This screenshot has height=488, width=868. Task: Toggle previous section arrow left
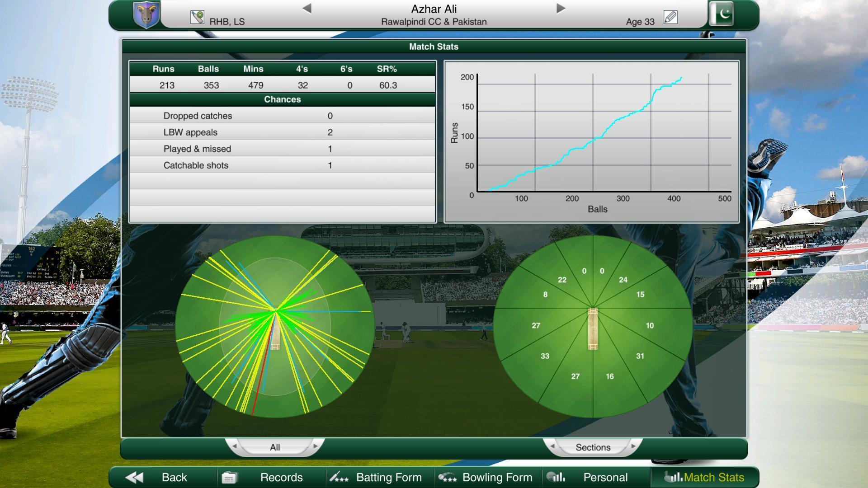coord(552,446)
